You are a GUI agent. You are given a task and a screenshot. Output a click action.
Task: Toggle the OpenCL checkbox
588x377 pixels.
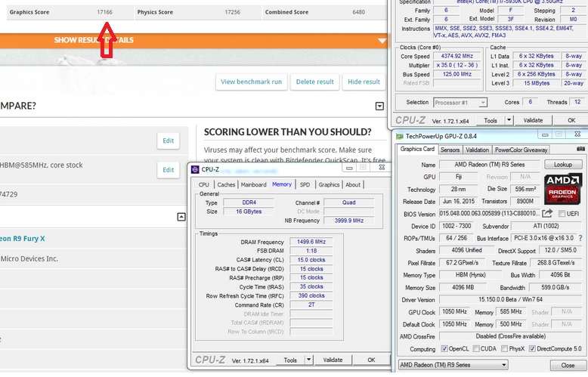[444, 348]
